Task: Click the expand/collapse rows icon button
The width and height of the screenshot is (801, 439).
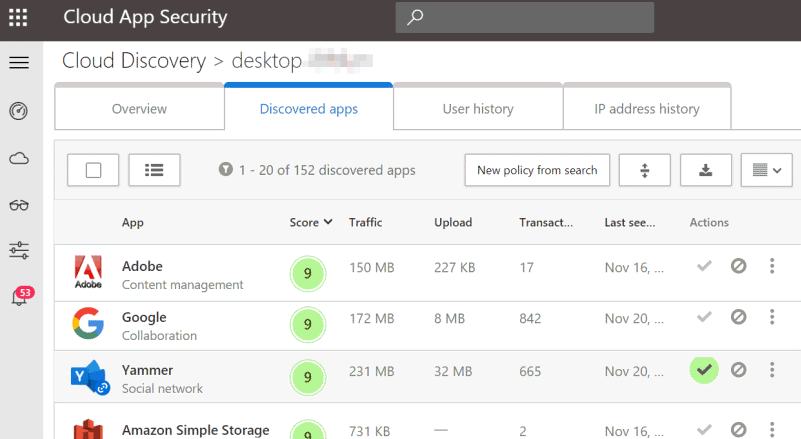Action: 645,170
